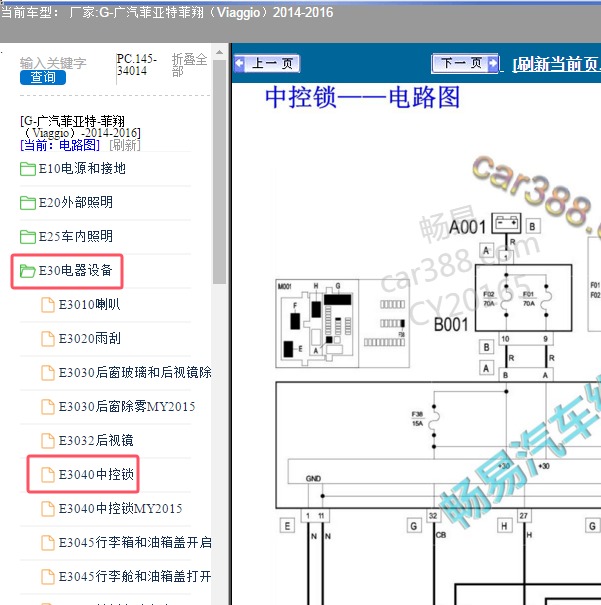Open the E3020雨刮 document
Viewport: 601px width, 605px height.
(89, 338)
